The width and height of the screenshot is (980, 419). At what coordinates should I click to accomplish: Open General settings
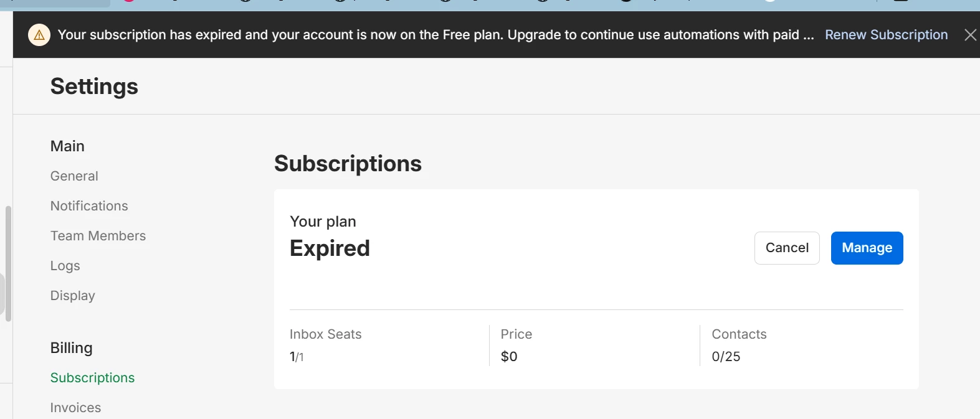coord(74,176)
